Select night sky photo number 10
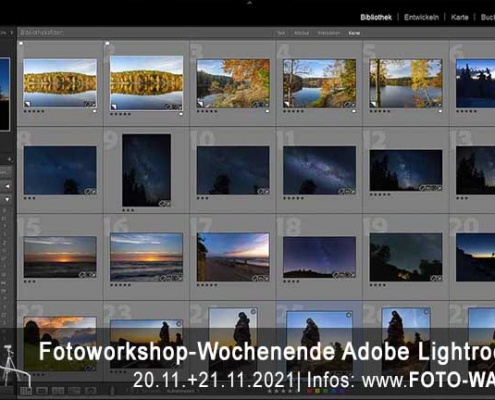 click(233, 170)
